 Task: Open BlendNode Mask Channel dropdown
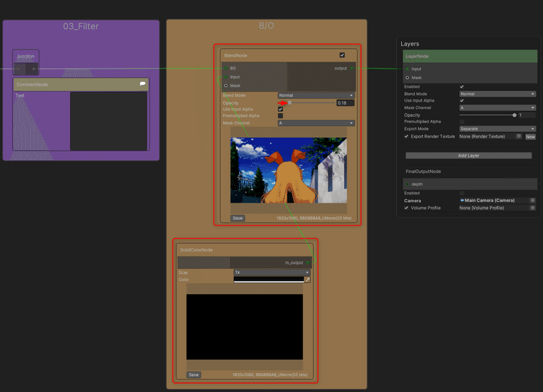click(x=316, y=123)
